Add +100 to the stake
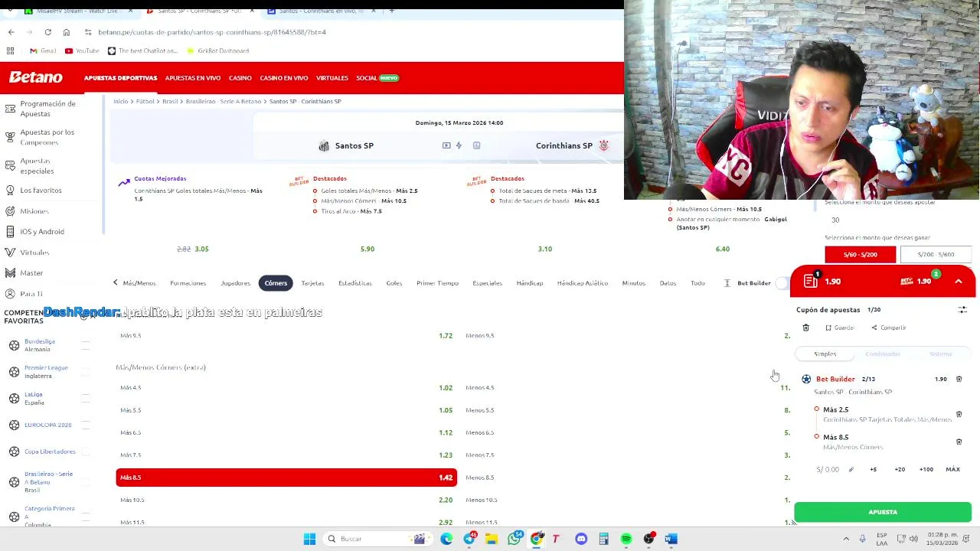 [x=926, y=469]
